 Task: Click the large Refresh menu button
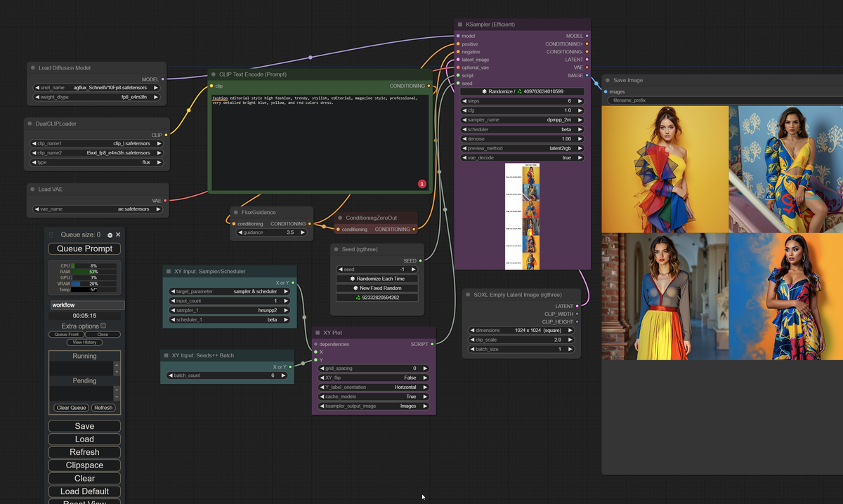84,452
